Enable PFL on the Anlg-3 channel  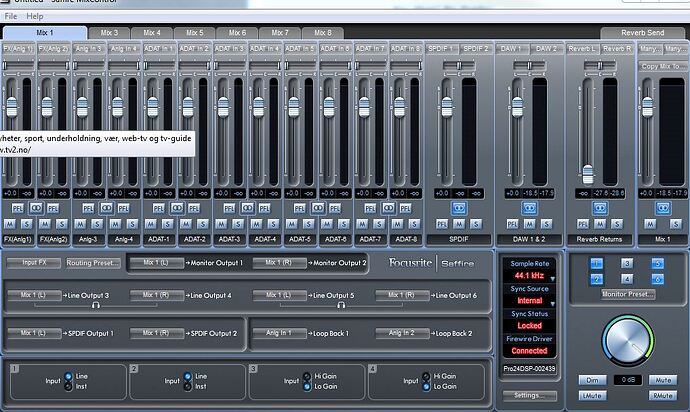pos(88,209)
